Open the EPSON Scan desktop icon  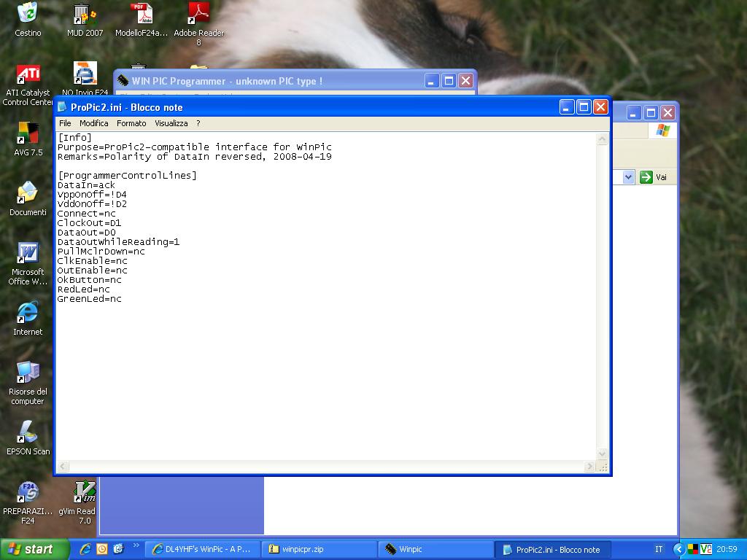[x=28, y=433]
